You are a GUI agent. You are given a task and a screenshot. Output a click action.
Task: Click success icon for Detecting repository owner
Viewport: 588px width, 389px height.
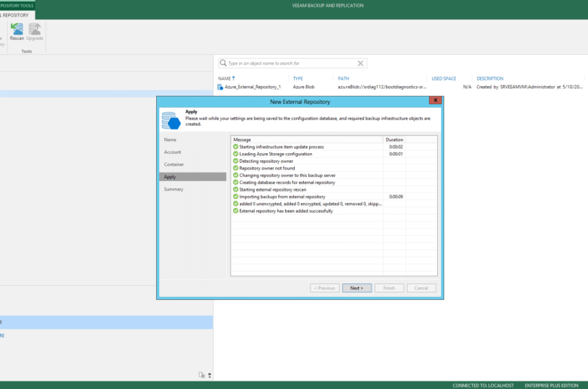pos(235,161)
